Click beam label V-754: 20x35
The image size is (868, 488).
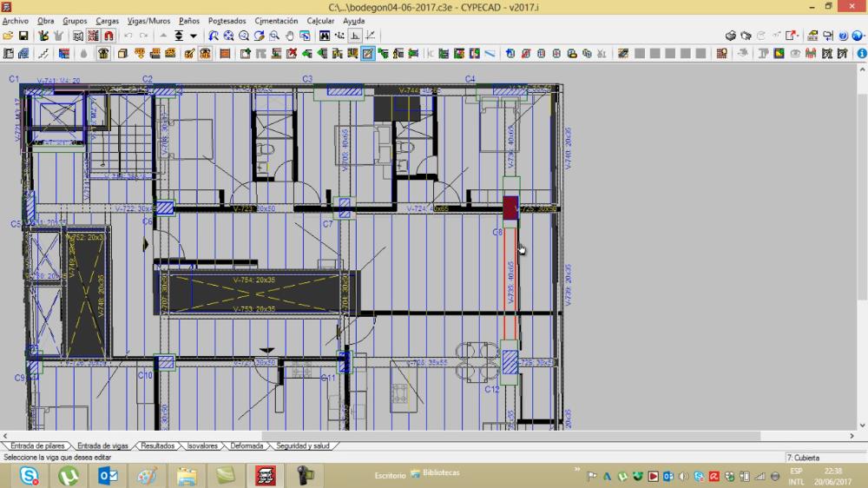point(253,280)
